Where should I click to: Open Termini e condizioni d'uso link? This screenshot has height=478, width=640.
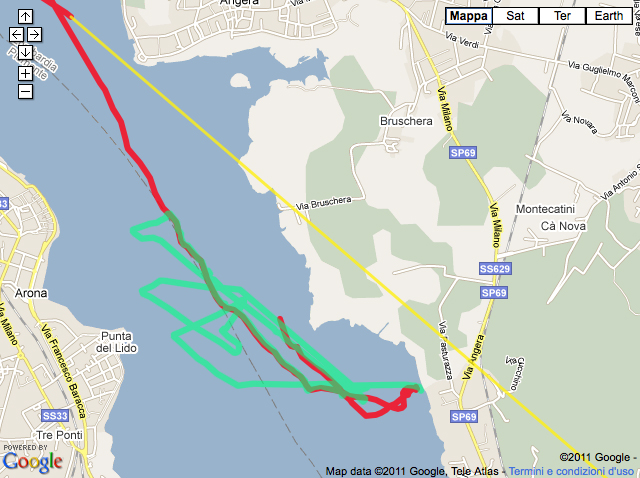pos(571,471)
